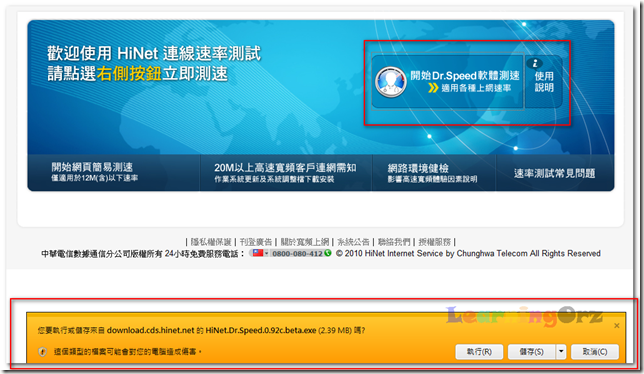Click the yellow double-arrow icon
This screenshot has height=374, width=644.
[433, 88]
